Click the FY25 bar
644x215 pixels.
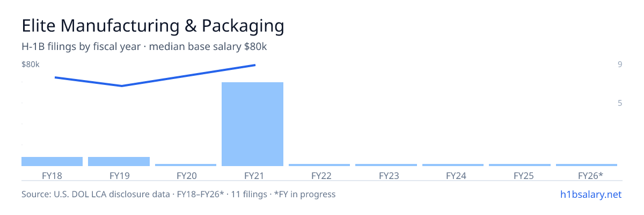tap(519, 165)
